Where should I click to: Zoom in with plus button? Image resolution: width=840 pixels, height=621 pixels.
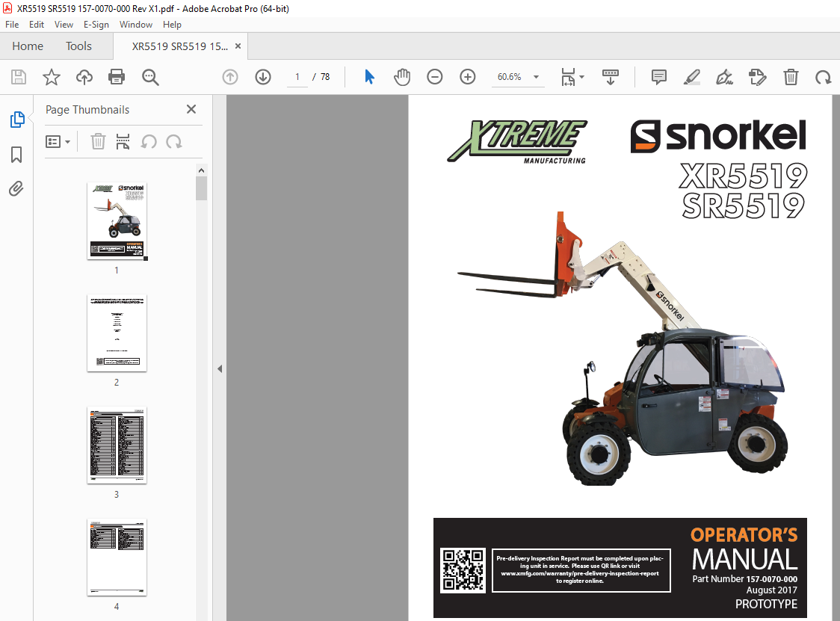pyautogui.click(x=468, y=77)
